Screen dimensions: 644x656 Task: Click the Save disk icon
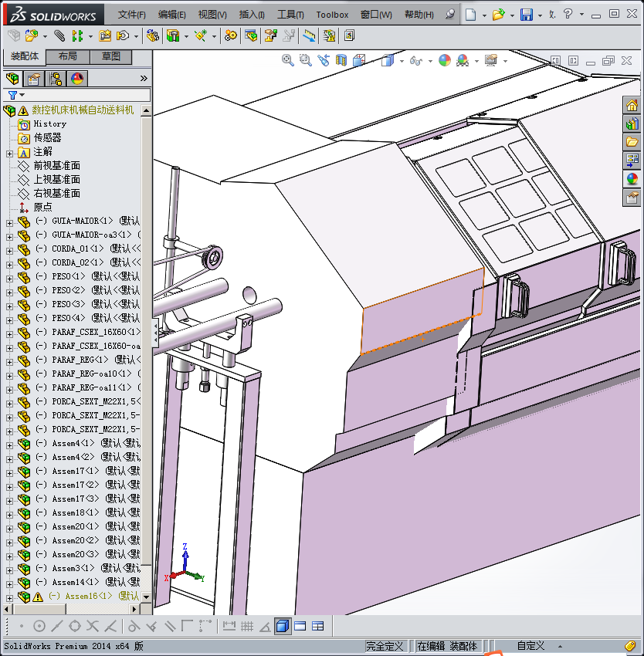point(526,15)
